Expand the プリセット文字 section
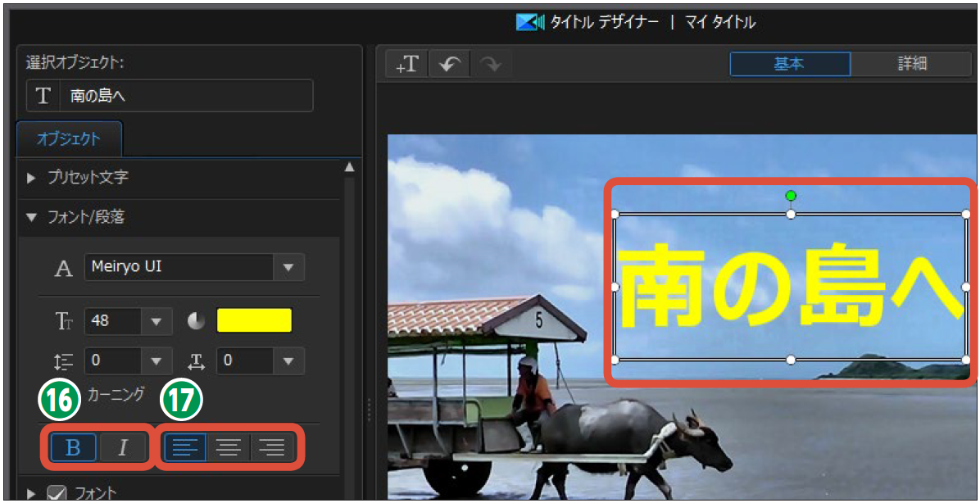Image resolution: width=980 pixels, height=503 pixels. [x=32, y=178]
